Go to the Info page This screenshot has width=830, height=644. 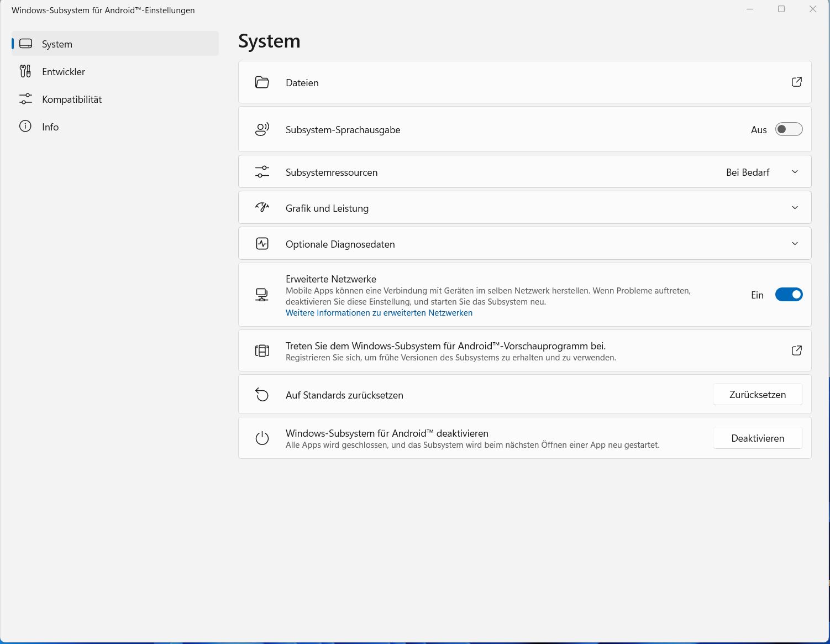point(50,127)
